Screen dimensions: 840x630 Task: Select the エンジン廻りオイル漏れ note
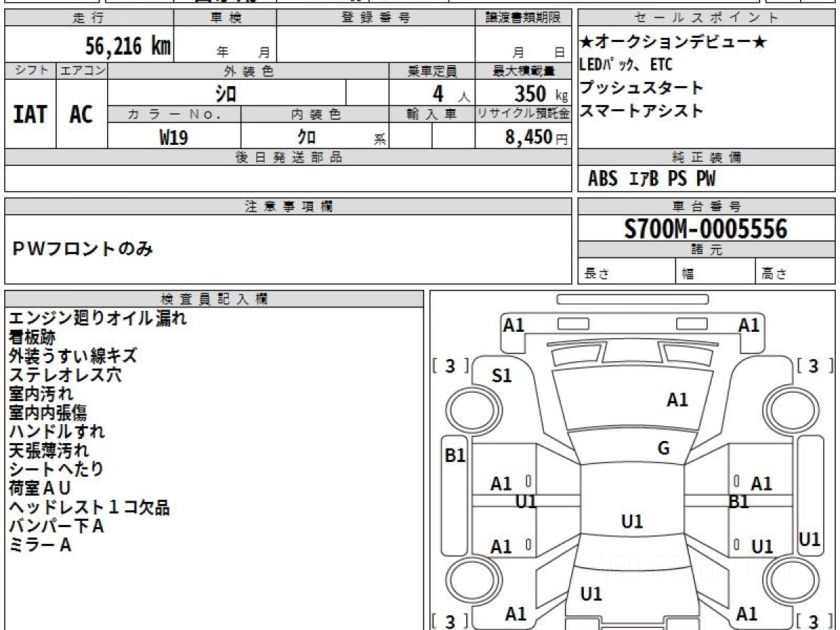tap(98, 318)
